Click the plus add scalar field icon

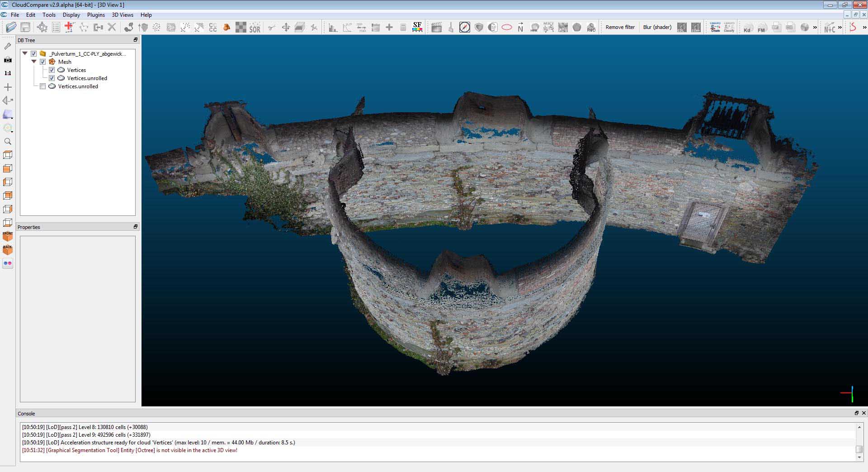389,28
